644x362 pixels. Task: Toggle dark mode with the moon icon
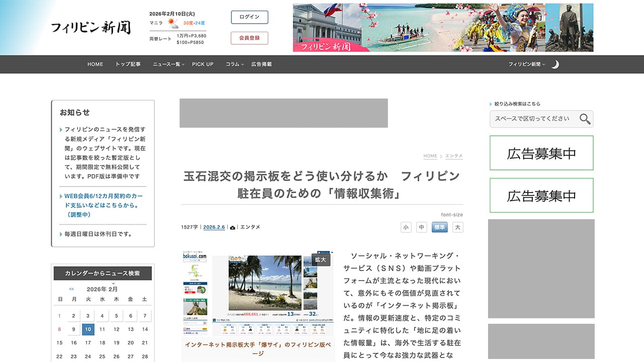555,64
